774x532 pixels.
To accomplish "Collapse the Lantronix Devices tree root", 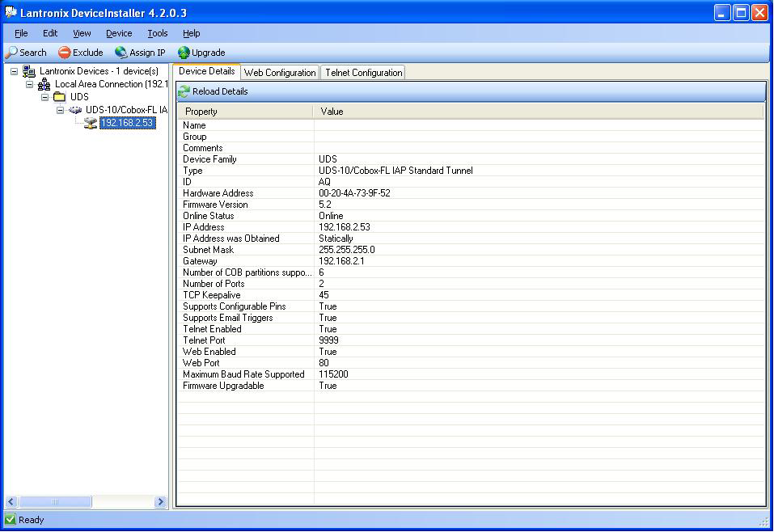I will click(15, 71).
